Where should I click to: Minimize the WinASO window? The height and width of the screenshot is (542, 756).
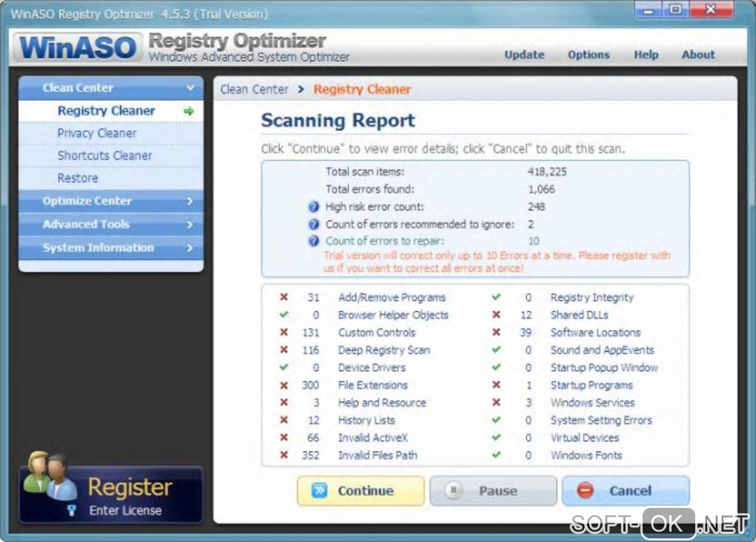pyautogui.click(x=649, y=10)
